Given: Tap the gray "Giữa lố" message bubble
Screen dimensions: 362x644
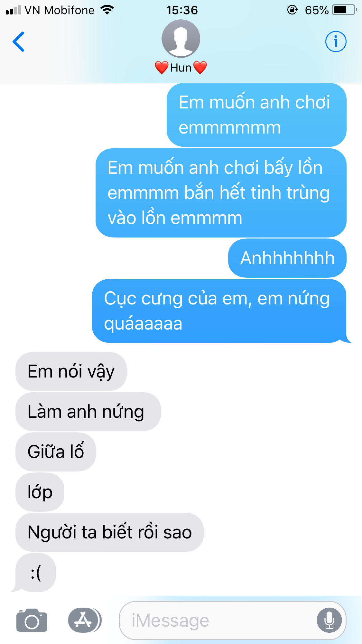Looking at the screenshot, I should pyautogui.click(x=56, y=452).
